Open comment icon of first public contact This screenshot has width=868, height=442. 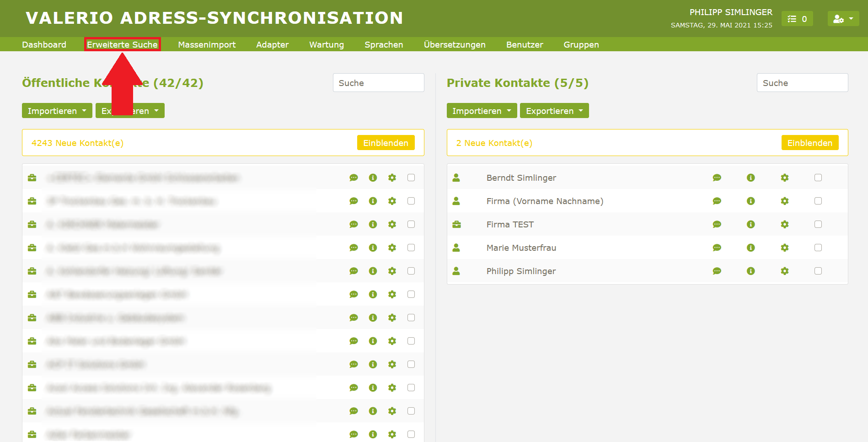pos(354,178)
